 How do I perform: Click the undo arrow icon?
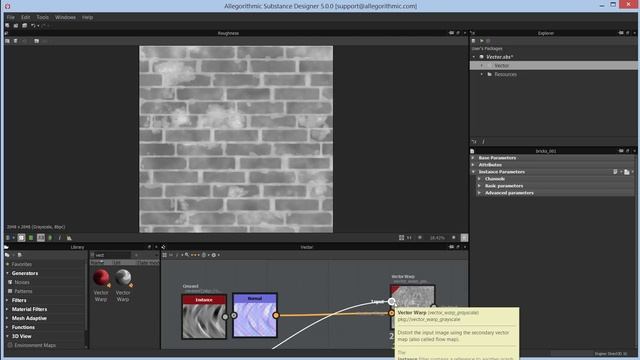tap(33, 25)
